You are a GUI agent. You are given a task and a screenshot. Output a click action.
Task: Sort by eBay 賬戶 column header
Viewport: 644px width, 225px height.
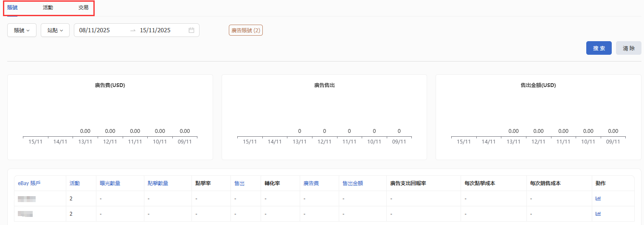tap(29, 183)
